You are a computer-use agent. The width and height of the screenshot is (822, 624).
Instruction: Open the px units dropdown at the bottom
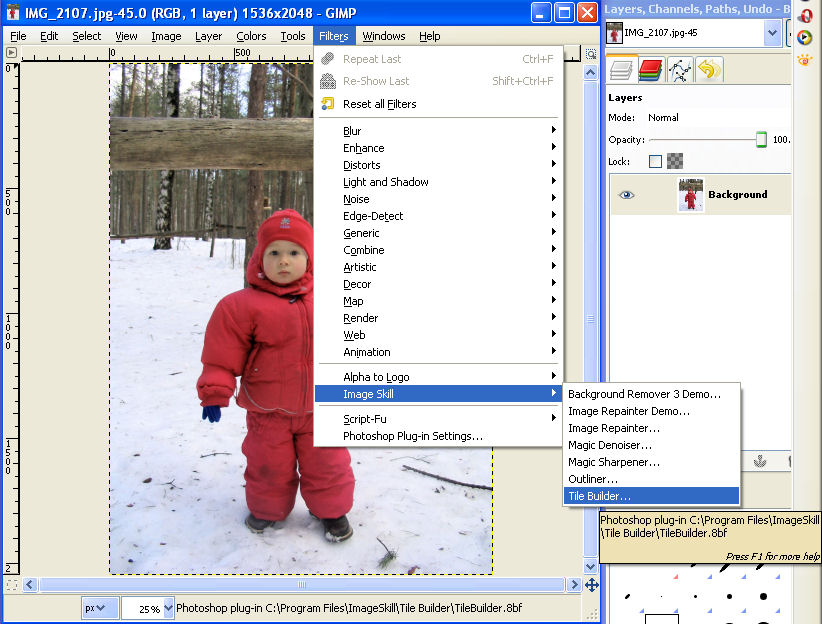point(100,607)
